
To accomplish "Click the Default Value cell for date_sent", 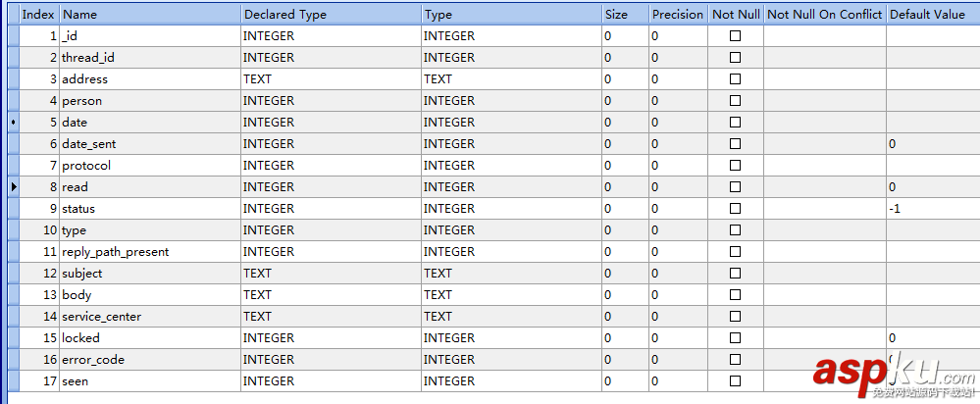I will pos(932,144).
